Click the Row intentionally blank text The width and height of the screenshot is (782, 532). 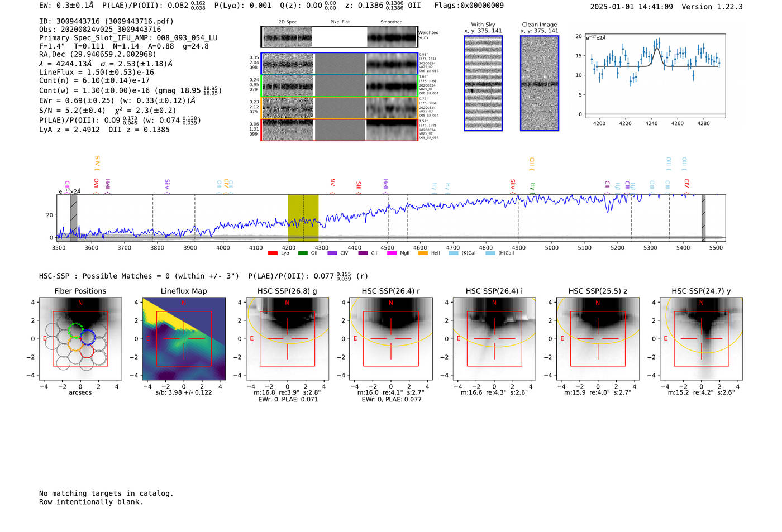pos(91,502)
